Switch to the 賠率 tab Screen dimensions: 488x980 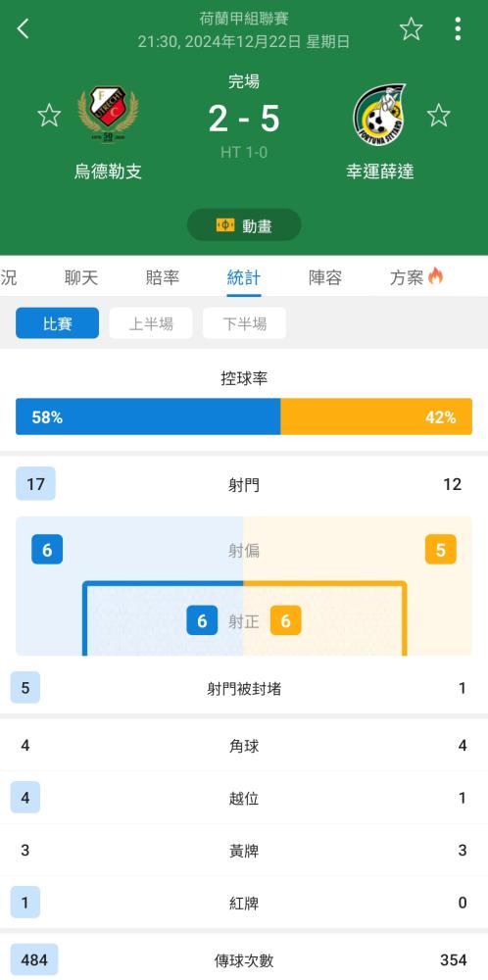(x=163, y=277)
